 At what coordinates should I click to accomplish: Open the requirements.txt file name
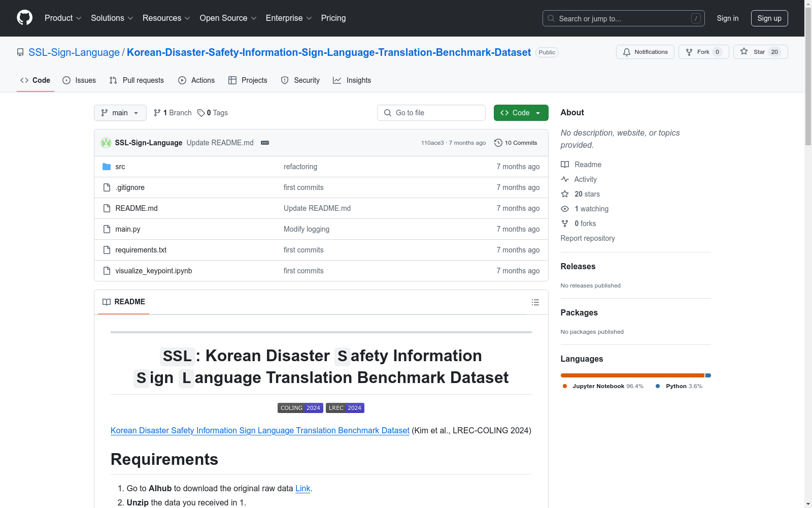tap(141, 250)
